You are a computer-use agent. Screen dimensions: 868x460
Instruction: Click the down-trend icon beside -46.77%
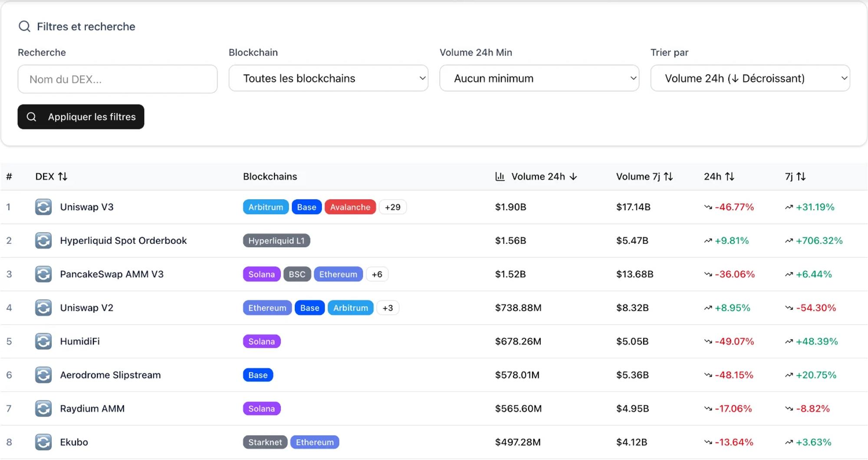tap(708, 207)
